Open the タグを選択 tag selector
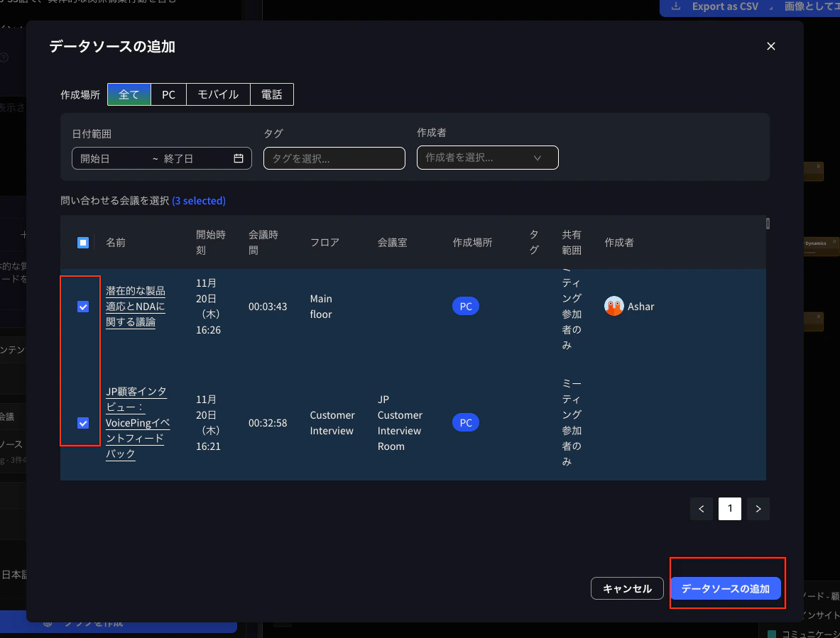840x638 pixels. coord(334,158)
